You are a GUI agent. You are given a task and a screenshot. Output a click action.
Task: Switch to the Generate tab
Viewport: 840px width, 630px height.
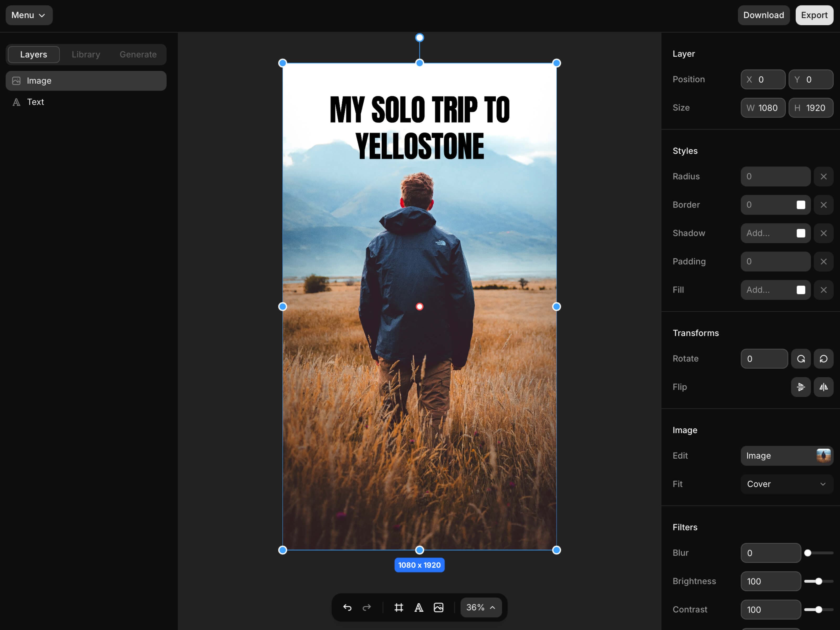(138, 54)
